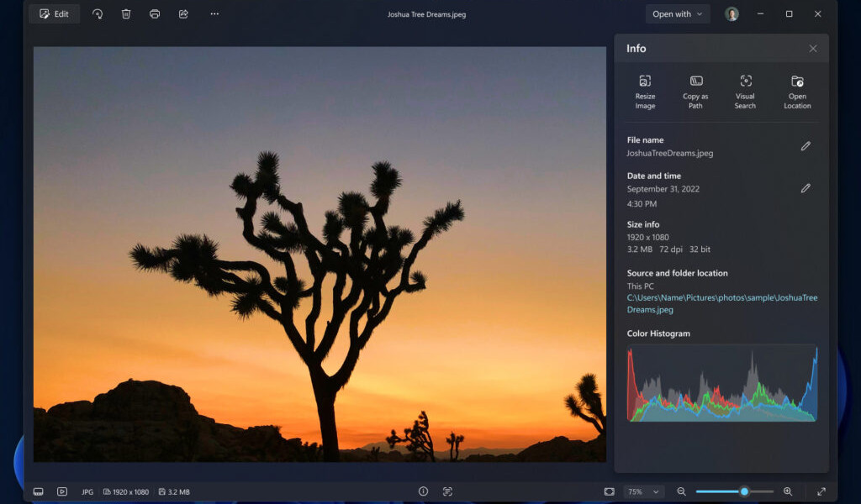The image size is (861, 504).
Task: Click the Color Histogram graph
Action: tap(722, 383)
